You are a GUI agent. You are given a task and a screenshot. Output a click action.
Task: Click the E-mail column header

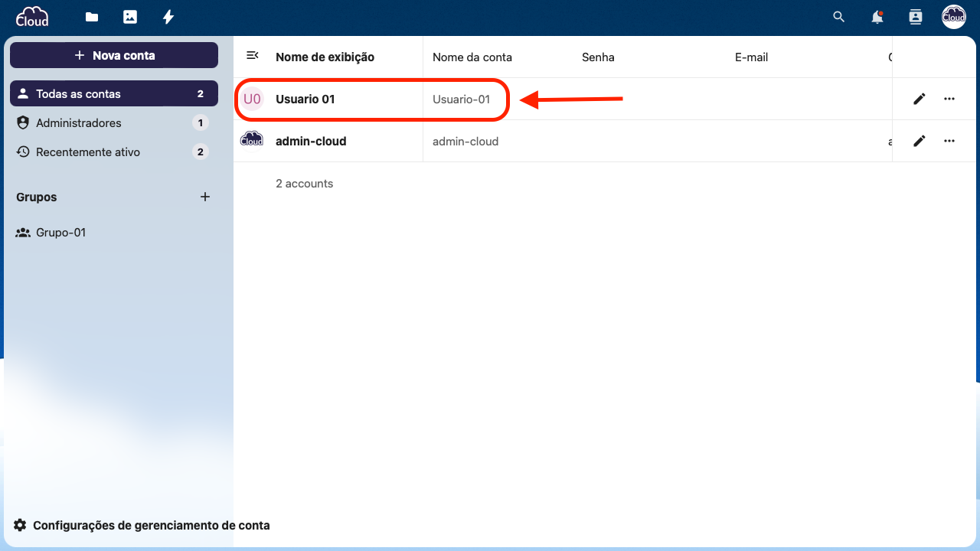751,57
